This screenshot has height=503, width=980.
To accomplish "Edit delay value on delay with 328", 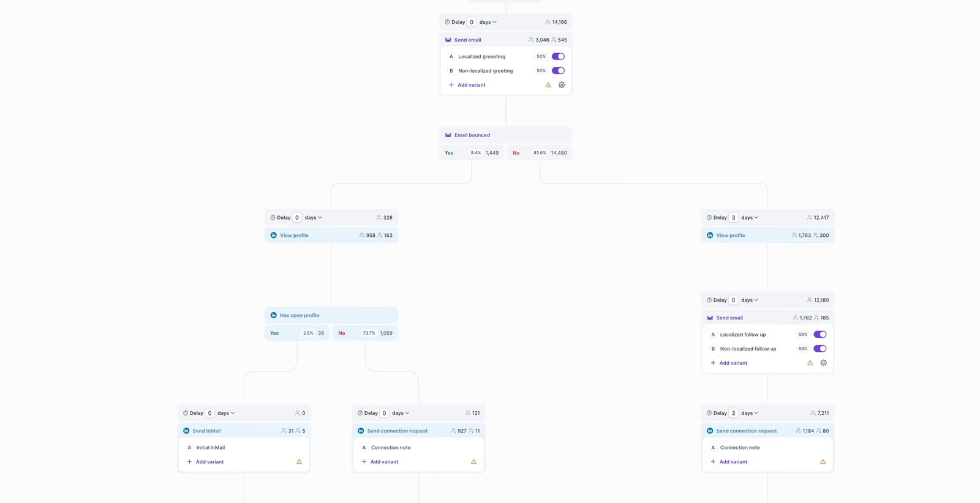I will (297, 217).
